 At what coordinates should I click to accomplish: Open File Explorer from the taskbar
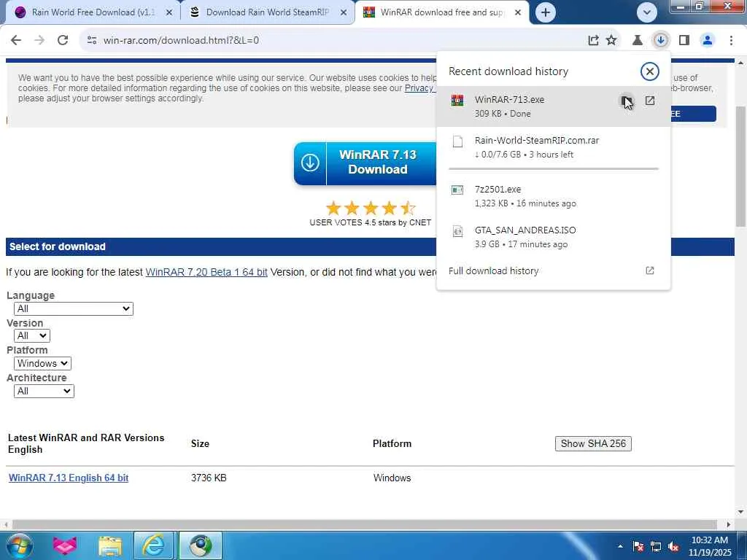[x=110, y=545]
